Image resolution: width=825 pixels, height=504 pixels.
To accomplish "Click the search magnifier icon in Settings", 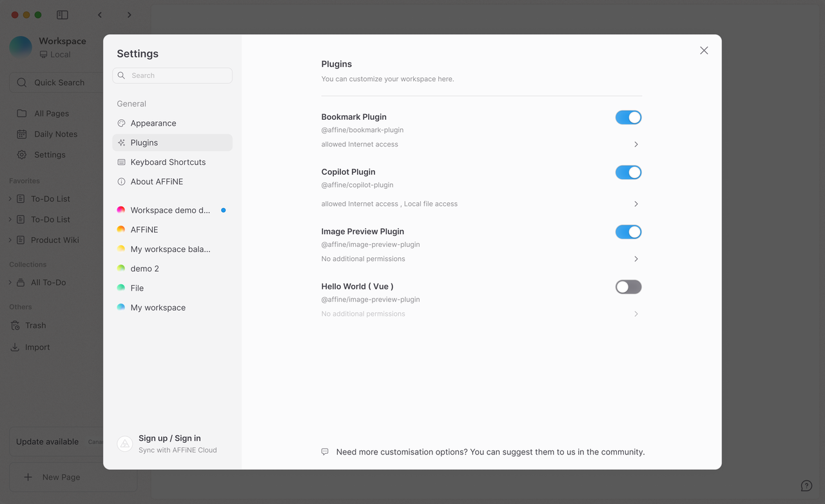I will [x=121, y=75].
